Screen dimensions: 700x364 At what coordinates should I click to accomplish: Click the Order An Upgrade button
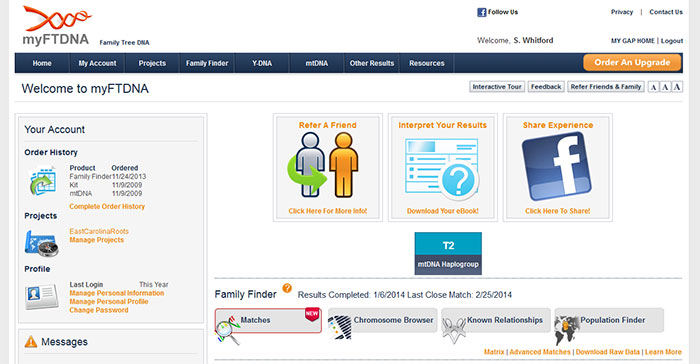coord(632,63)
